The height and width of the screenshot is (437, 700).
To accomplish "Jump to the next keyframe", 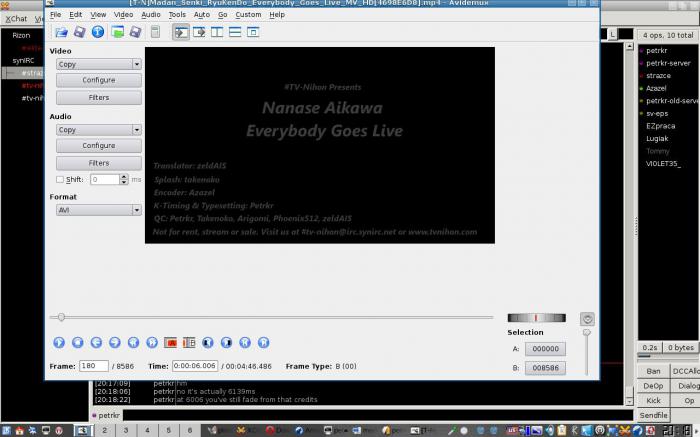I will pos(152,342).
